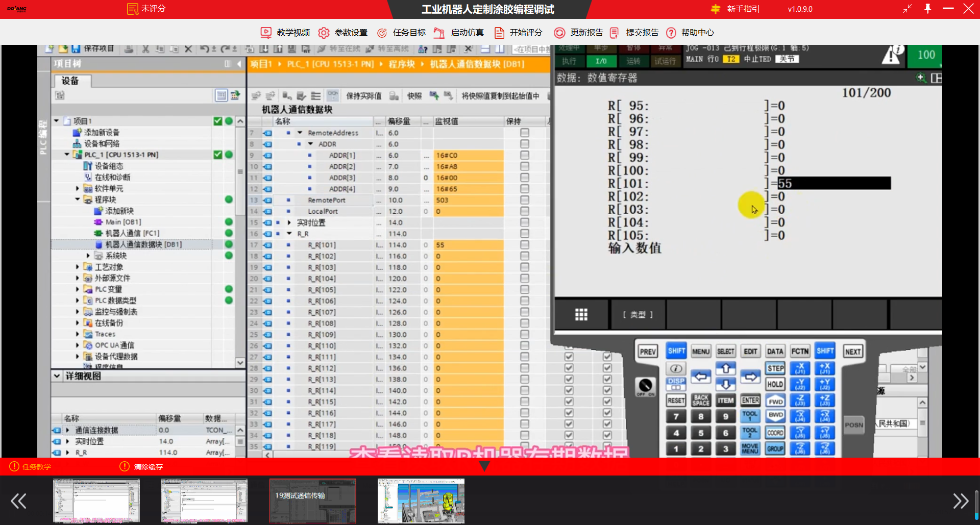Click the [类型] softkey on pendant screen
This screenshot has width=980, height=525.
pos(638,315)
